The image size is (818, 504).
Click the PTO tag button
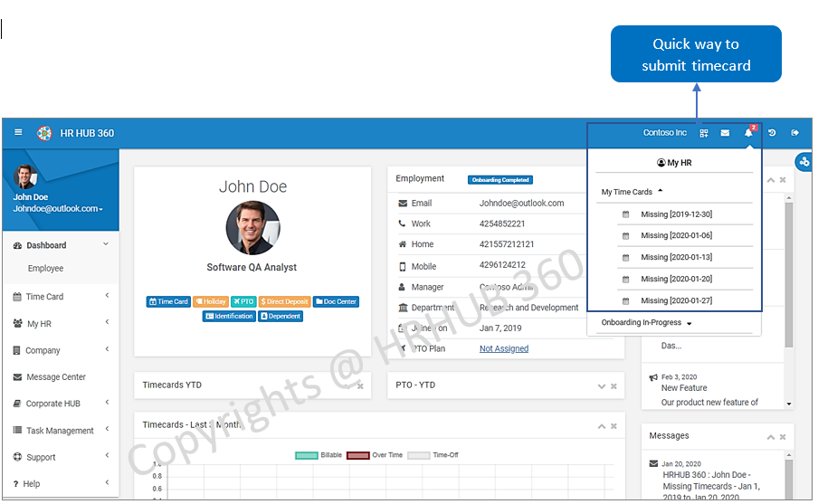[x=243, y=301]
